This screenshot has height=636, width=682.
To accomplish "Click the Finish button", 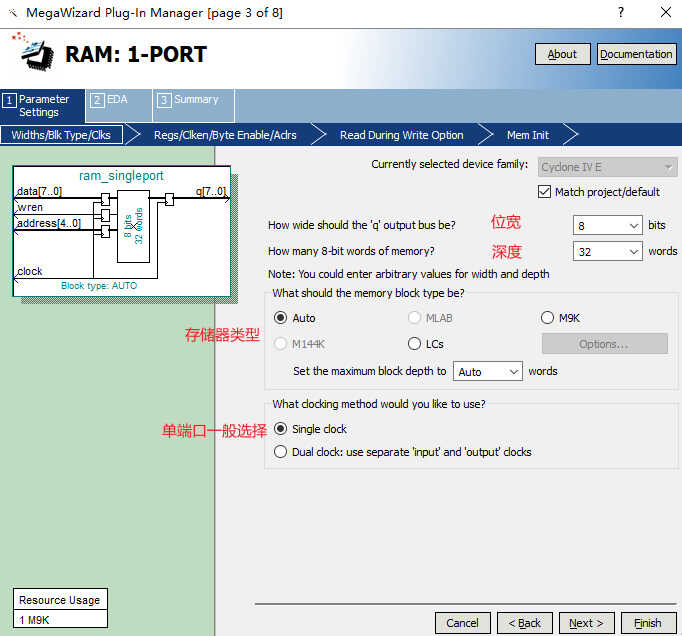I will tap(649, 623).
